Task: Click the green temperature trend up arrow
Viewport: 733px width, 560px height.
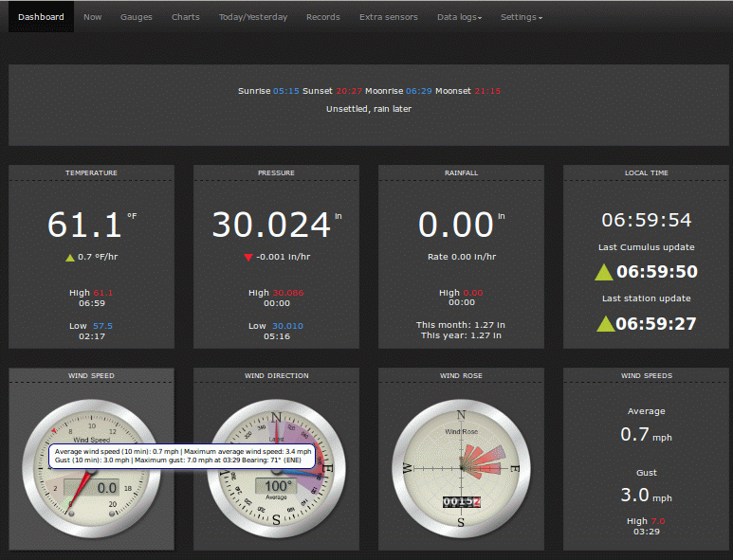Action: click(x=69, y=257)
